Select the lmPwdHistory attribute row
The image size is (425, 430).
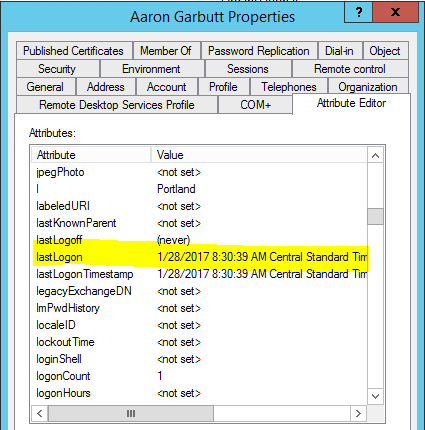199,308
